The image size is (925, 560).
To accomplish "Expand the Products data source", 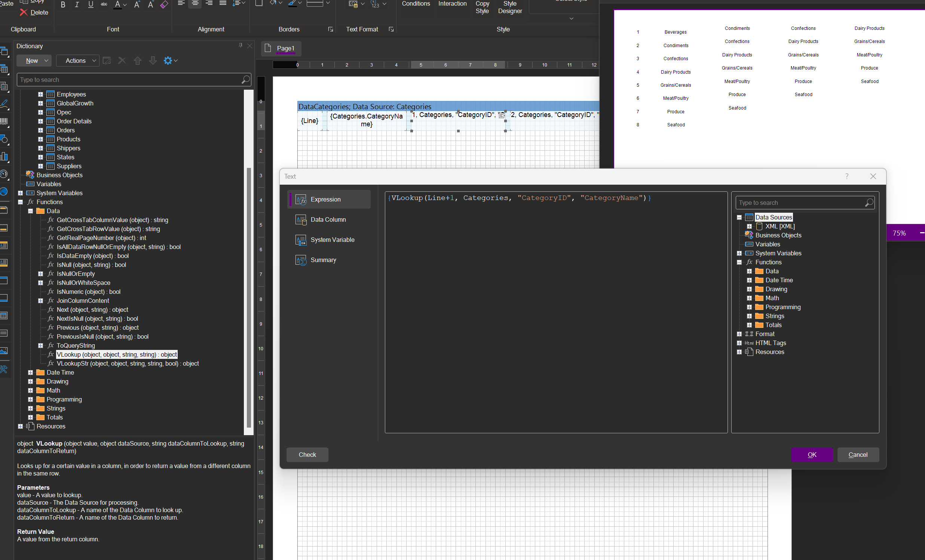I will (40, 139).
